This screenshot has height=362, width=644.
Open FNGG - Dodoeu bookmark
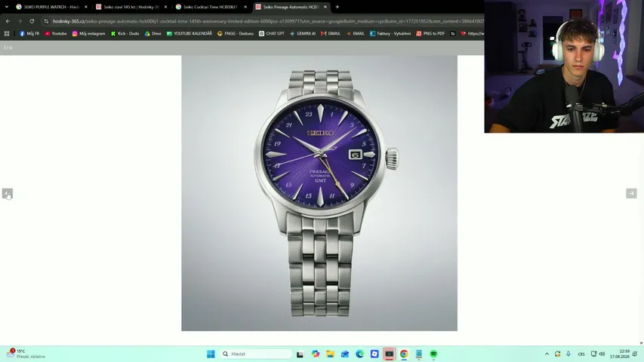[x=236, y=34]
